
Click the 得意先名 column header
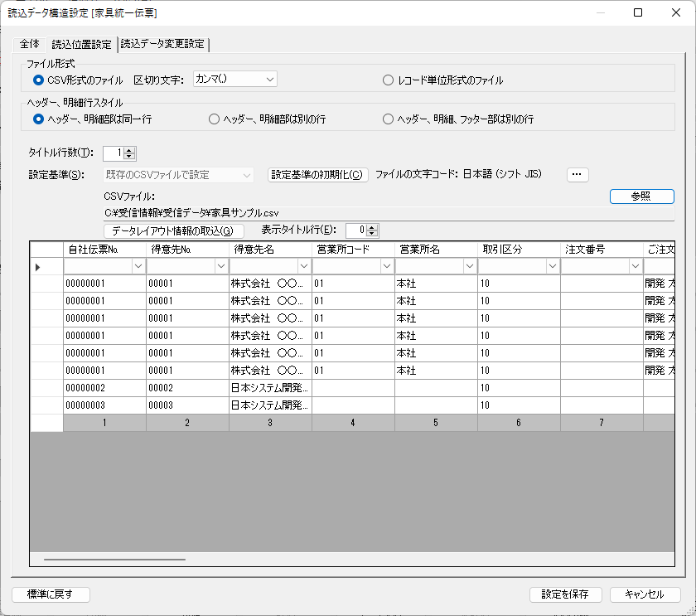[x=270, y=250]
